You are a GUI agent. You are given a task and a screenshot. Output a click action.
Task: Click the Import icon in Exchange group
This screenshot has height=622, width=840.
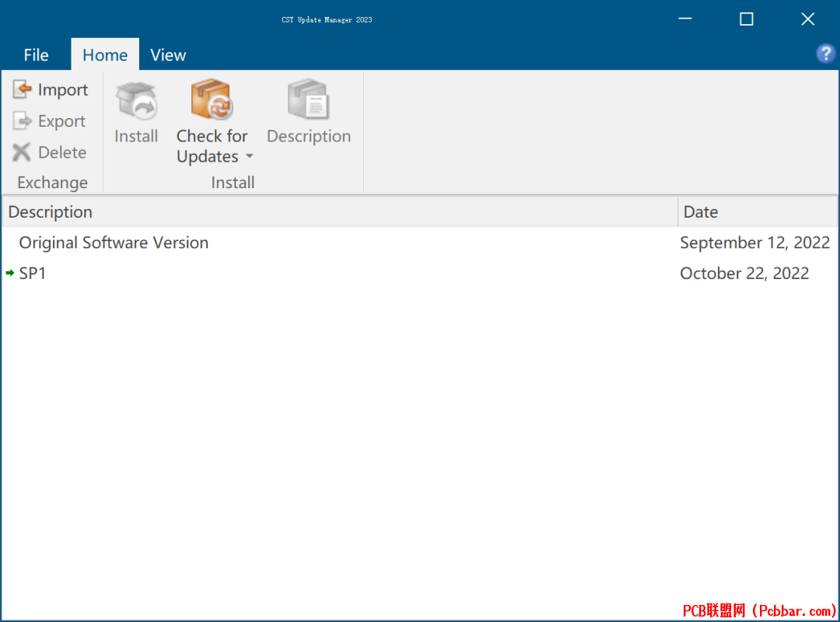22,89
